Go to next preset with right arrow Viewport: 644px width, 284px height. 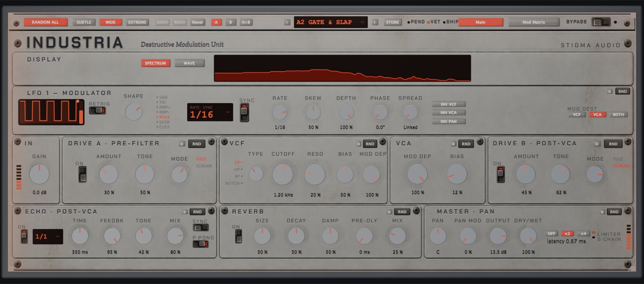375,23
